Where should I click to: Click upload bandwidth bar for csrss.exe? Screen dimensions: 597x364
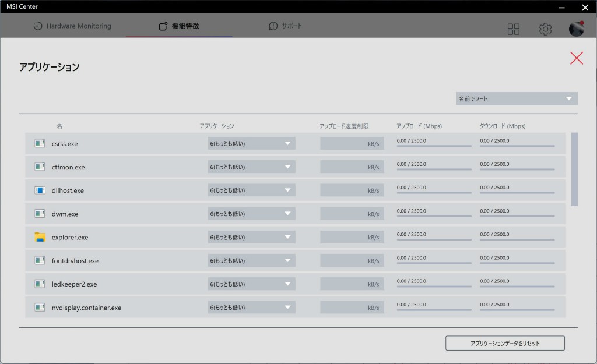click(434, 146)
